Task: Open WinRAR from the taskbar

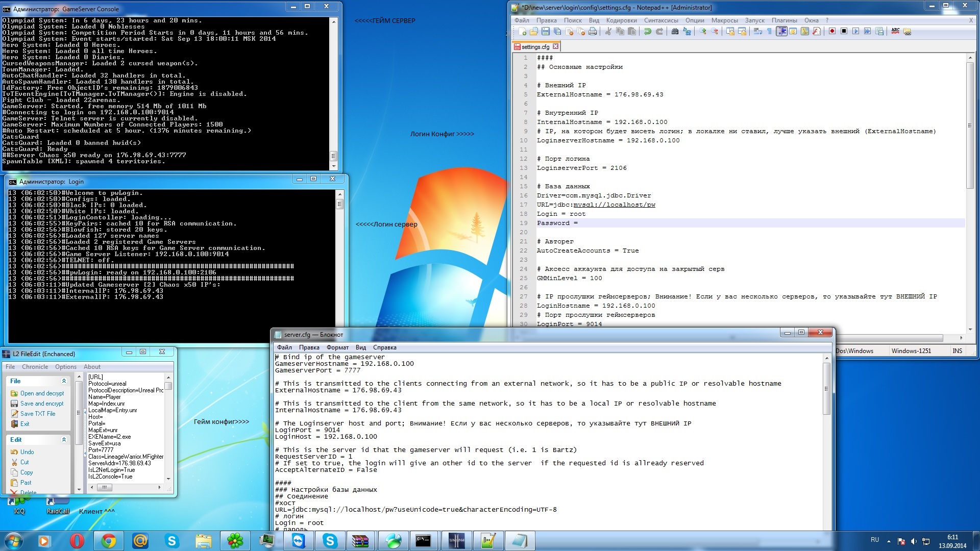Action: [360, 541]
